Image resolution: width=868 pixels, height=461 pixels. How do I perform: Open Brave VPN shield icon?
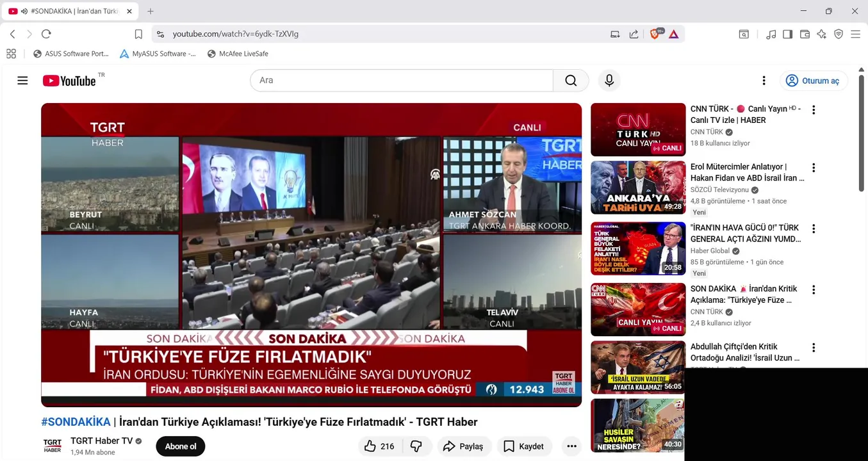pyautogui.click(x=839, y=34)
